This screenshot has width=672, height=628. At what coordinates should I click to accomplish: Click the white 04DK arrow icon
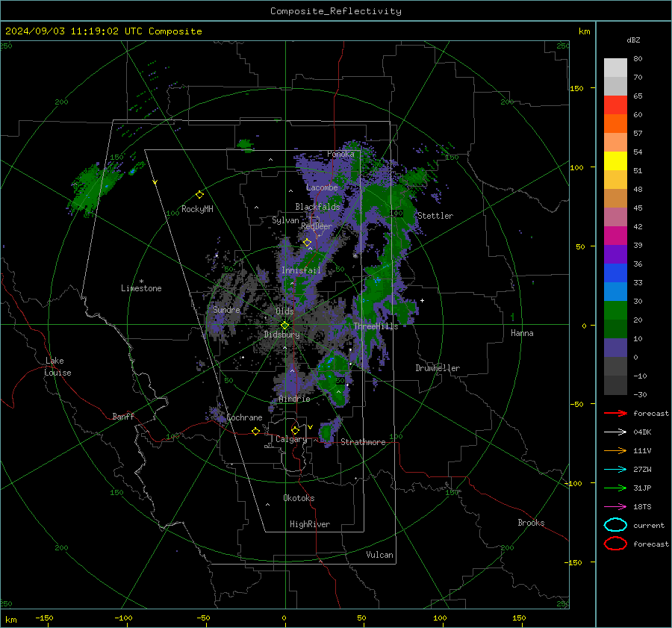coord(615,432)
